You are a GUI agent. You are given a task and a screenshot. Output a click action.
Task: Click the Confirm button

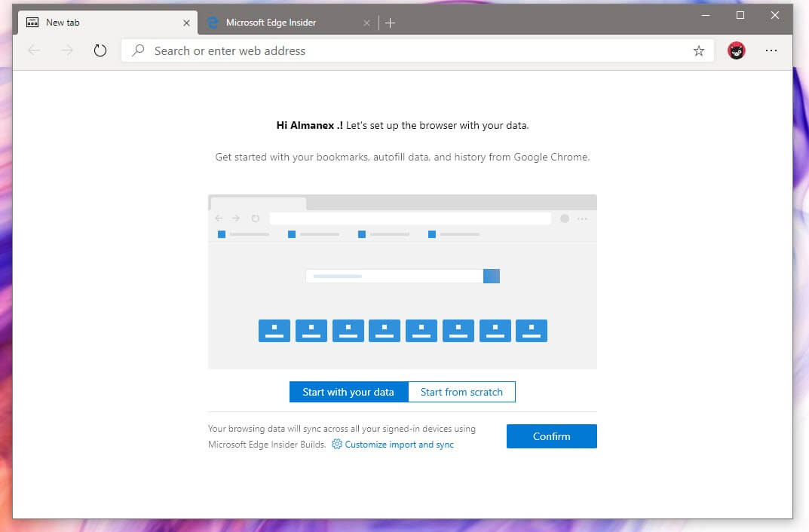tap(552, 436)
